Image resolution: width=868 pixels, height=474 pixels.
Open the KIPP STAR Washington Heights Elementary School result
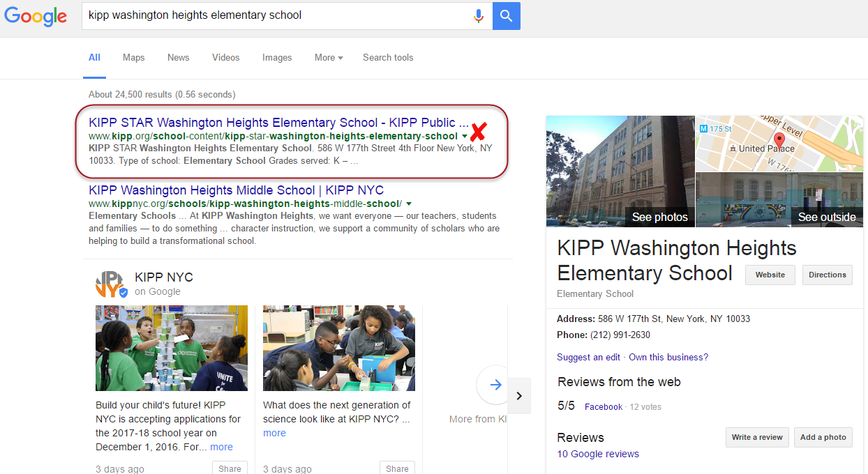click(278, 123)
